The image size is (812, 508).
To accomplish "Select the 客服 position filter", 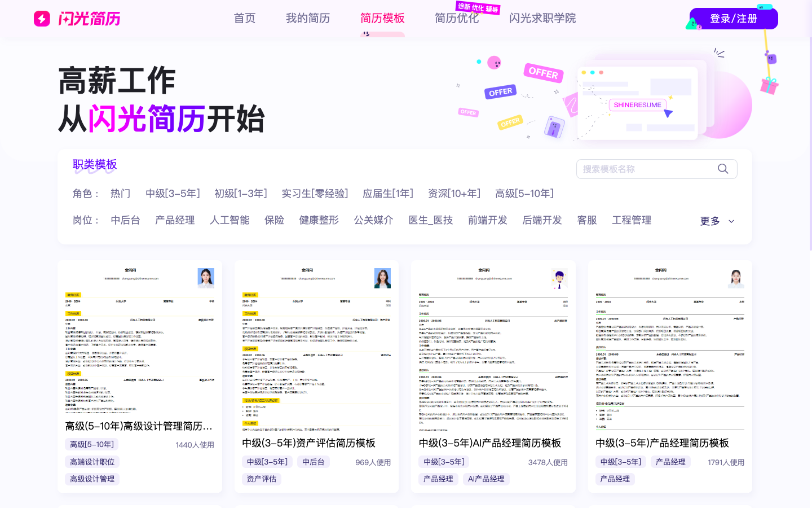I will click(x=587, y=220).
